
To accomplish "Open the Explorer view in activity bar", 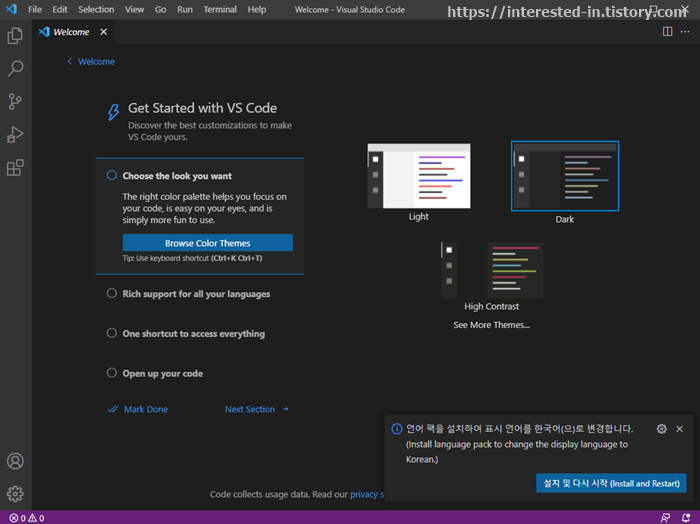I will click(15, 36).
